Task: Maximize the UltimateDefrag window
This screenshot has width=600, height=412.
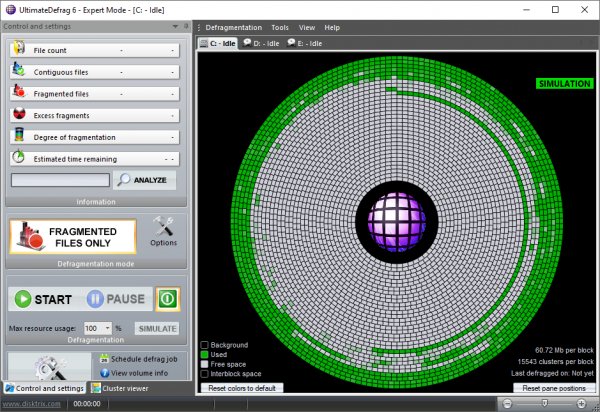Action: coord(555,10)
